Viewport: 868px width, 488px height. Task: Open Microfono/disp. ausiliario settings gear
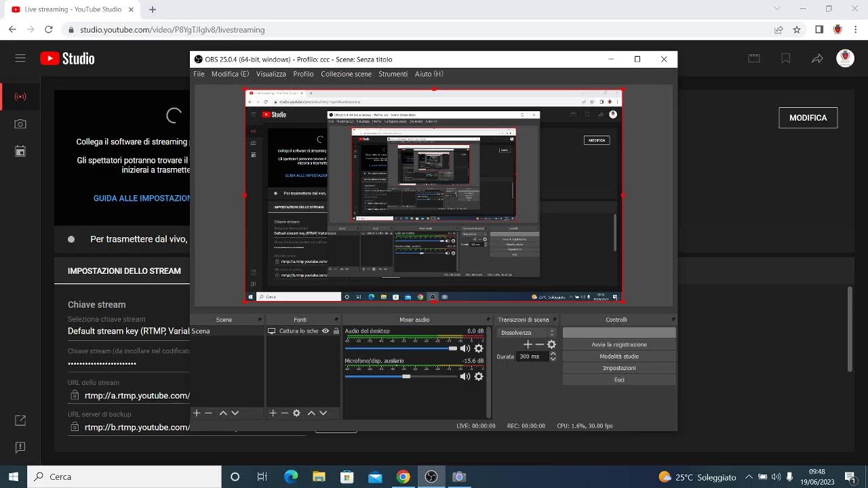click(479, 376)
